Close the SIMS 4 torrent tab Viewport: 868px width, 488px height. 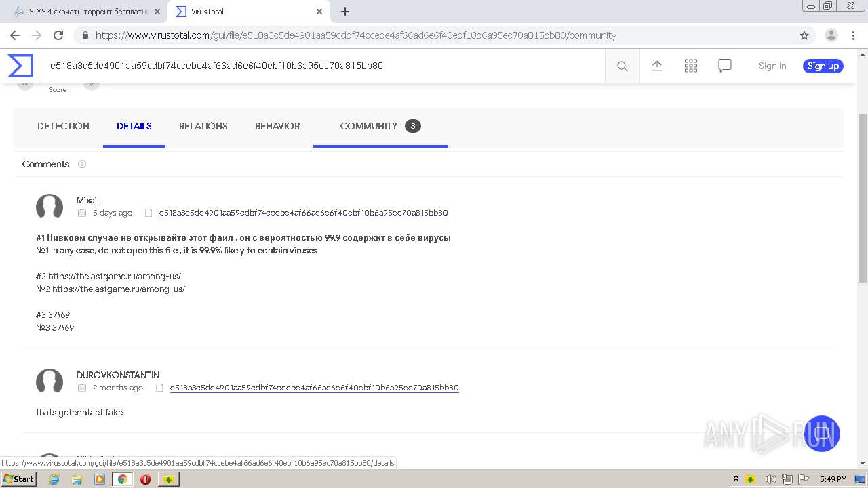coord(157,12)
